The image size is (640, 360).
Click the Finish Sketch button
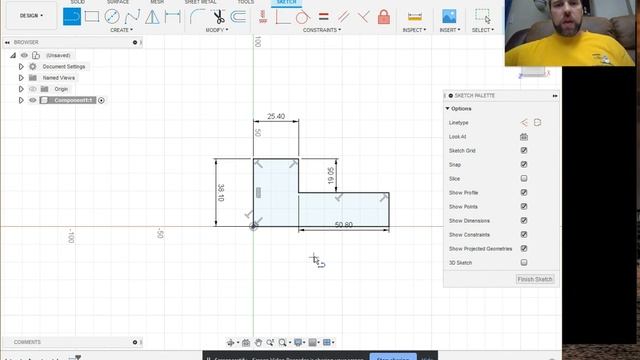(535, 279)
